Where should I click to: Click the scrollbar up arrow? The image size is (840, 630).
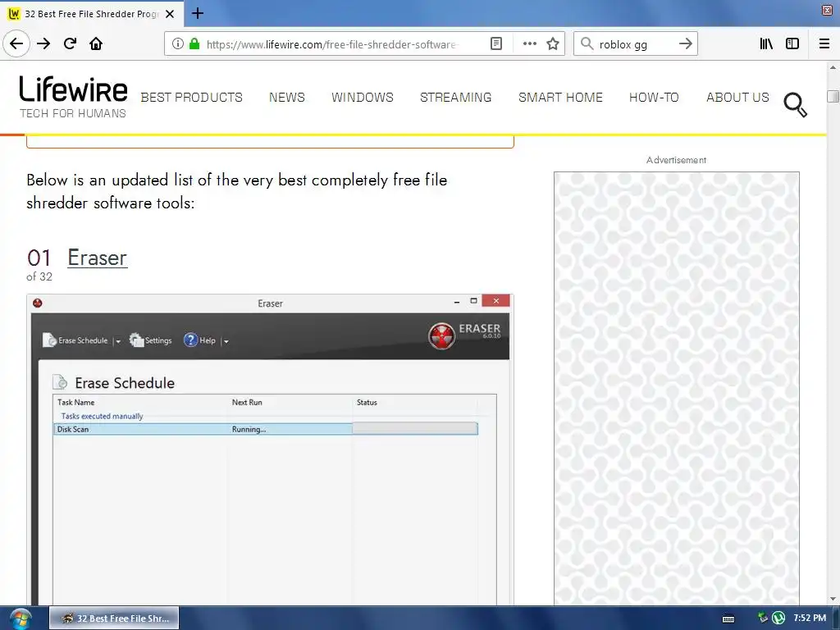tap(833, 67)
